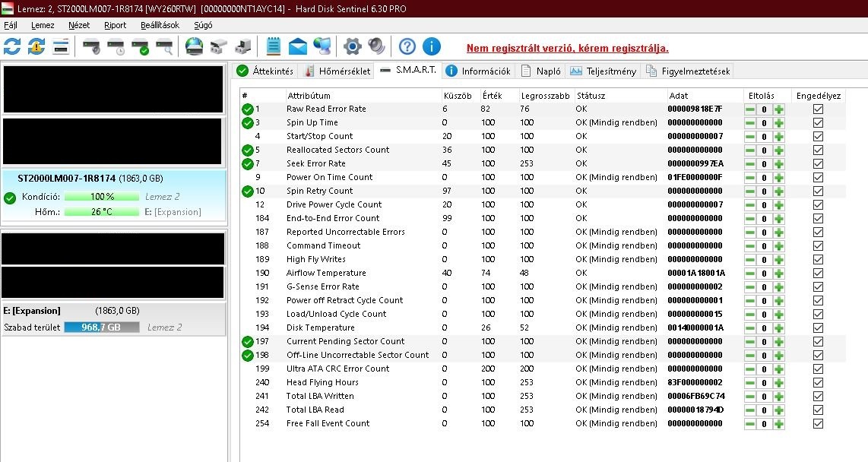Select the Power On Time Count row
The image size is (868, 462).
(x=543, y=177)
